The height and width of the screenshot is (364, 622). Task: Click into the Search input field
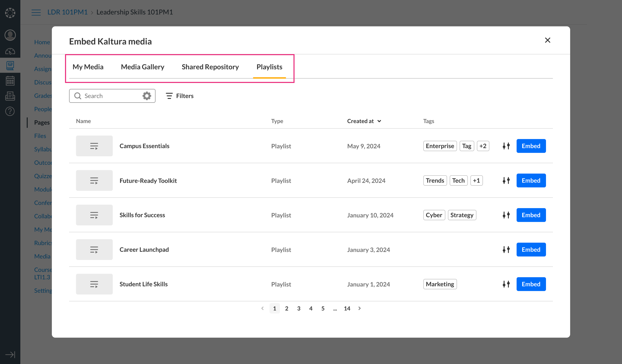pyautogui.click(x=111, y=96)
